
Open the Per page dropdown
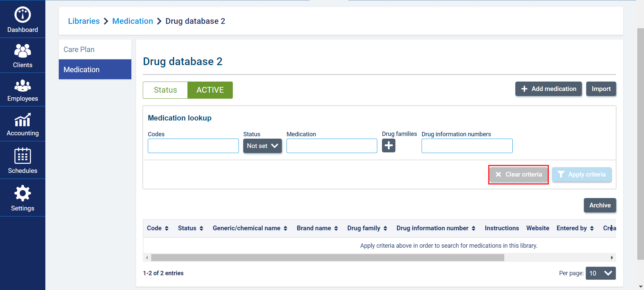600,273
